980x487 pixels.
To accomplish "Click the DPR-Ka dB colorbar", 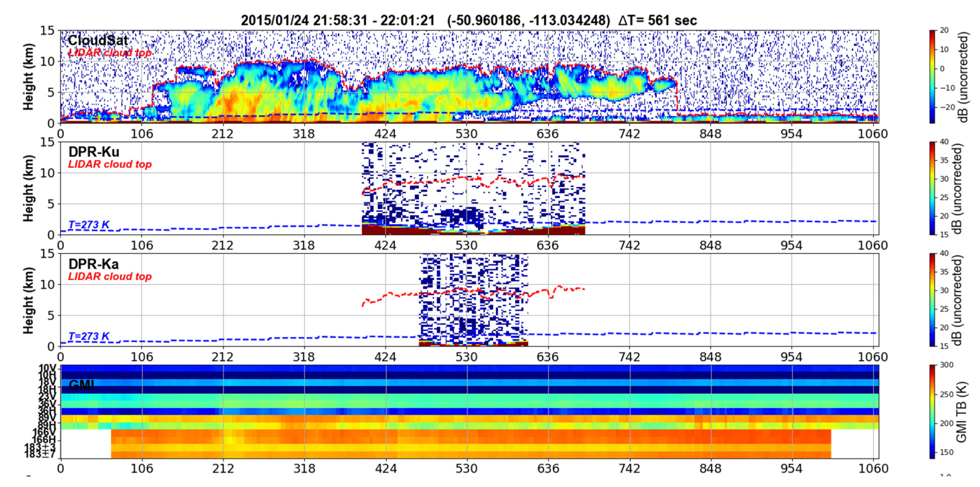I will click(932, 300).
